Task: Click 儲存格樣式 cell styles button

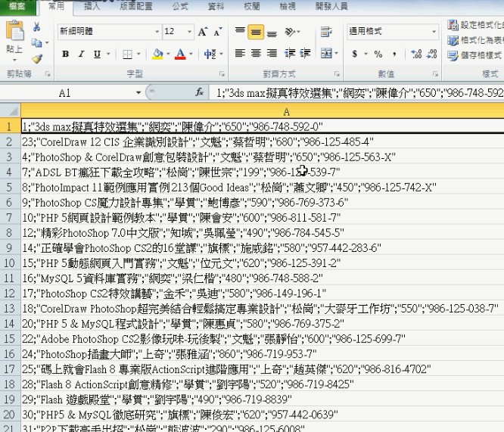Action: [x=475, y=55]
